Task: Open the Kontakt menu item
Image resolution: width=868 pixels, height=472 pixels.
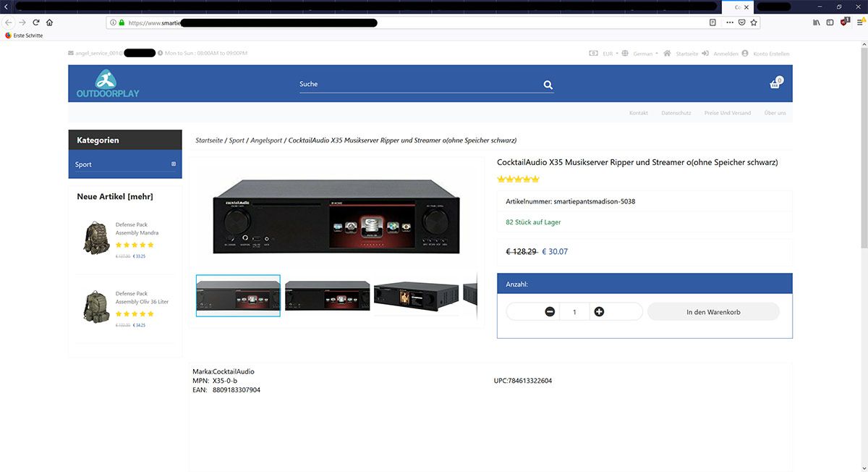Action: 639,113
